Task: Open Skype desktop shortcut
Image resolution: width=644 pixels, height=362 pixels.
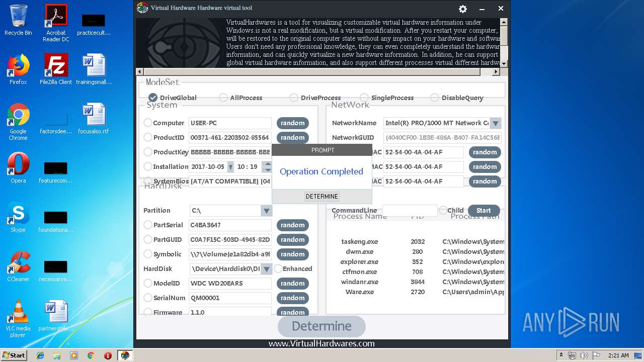Action: [x=18, y=217]
